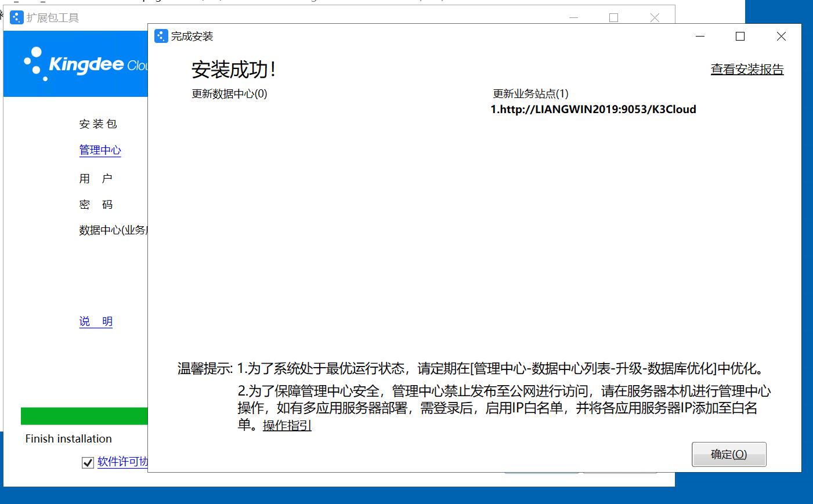The height and width of the screenshot is (504, 813).
Task: Click the 完成安装 title bar app icon
Action: [161, 37]
